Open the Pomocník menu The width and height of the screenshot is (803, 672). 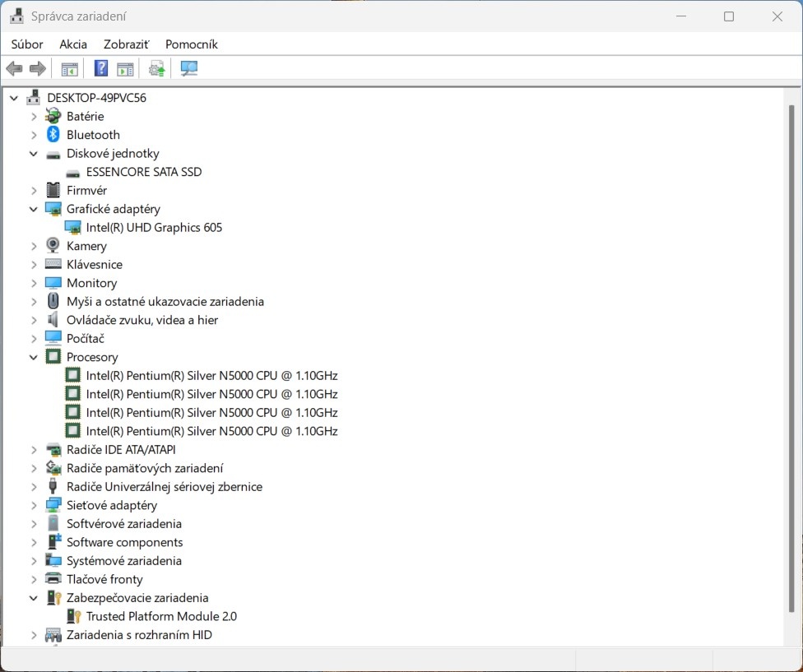(x=191, y=44)
